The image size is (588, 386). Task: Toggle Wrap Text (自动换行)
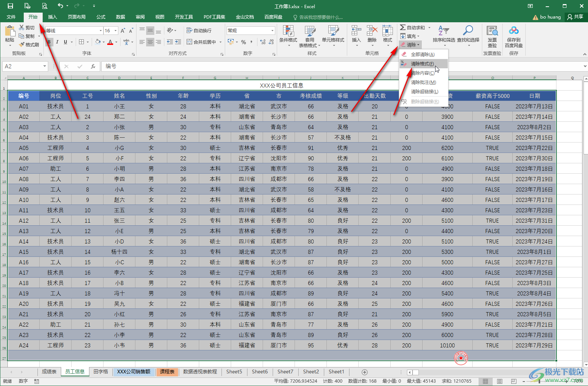point(199,30)
